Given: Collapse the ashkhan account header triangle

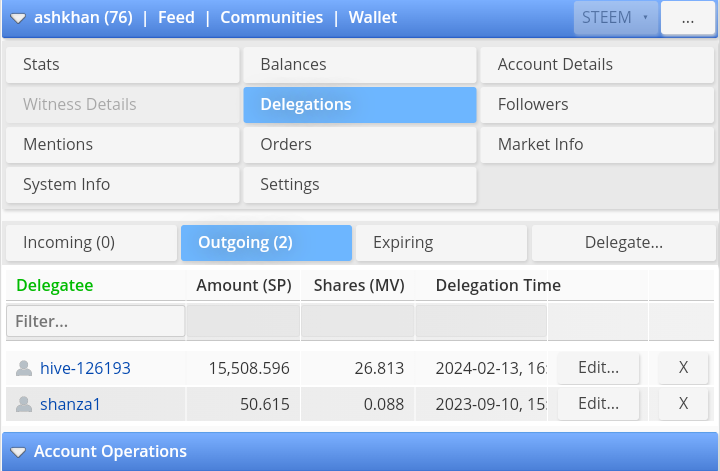Looking at the screenshot, I should click(x=18, y=18).
